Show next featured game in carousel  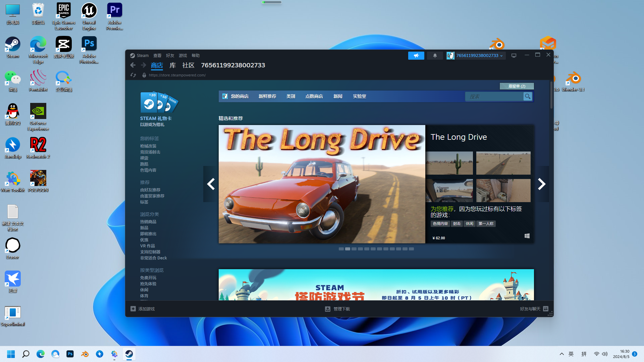point(542,184)
